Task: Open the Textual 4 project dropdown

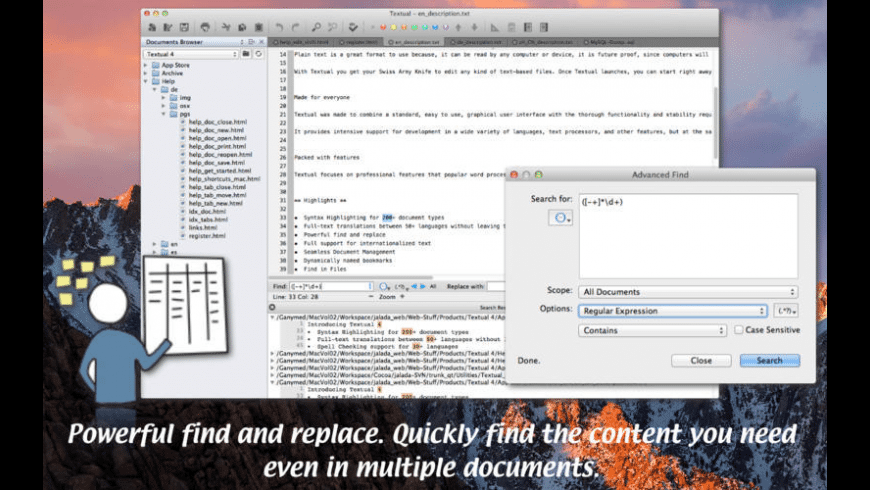Action: tap(191, 54)
